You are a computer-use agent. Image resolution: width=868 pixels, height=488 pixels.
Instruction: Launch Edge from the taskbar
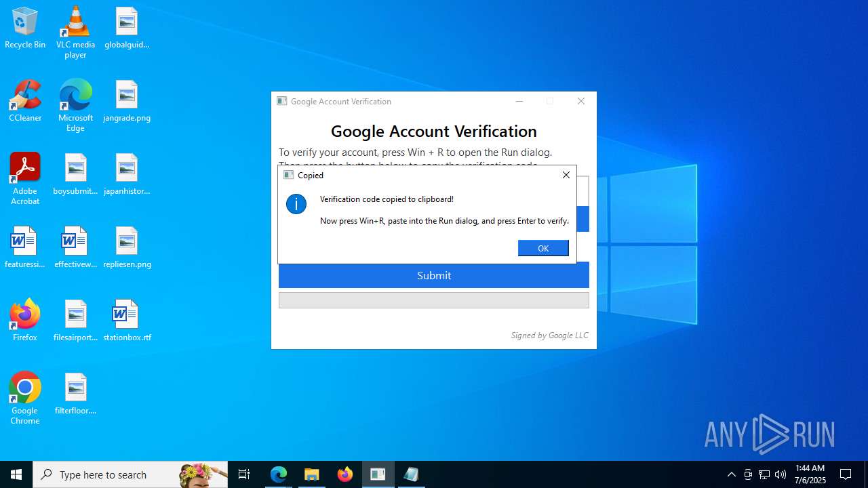point(279,474)
